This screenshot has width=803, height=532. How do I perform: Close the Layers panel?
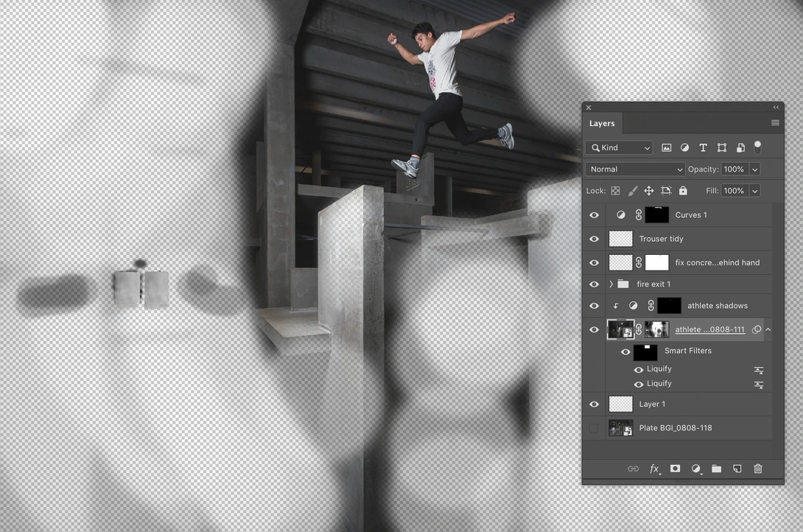click(589, 108)
